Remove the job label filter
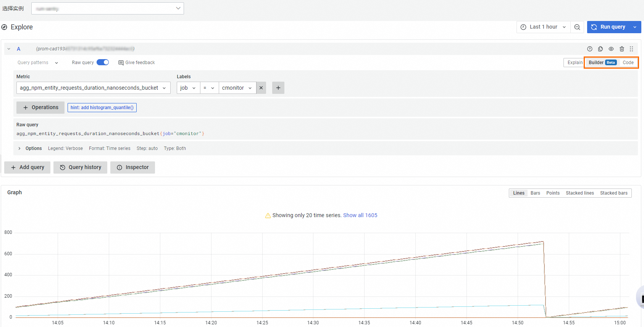Viewport: 644px width, 327px height. [x=261, y=88]
